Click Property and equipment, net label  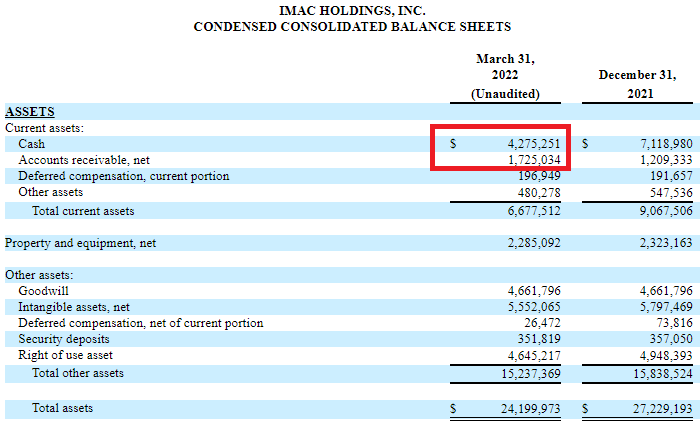(x=80, y=243)
